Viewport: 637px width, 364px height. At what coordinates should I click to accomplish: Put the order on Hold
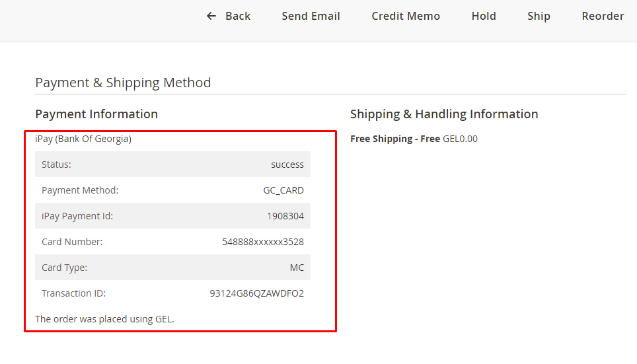tap(484, 16)
